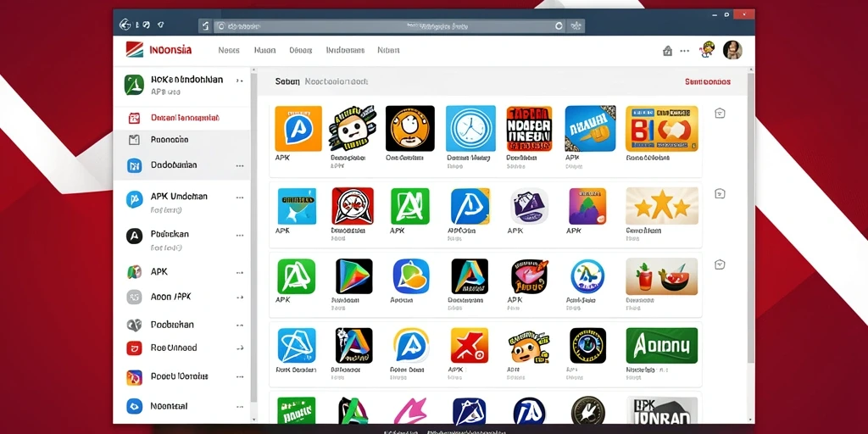Click the main content vertical scrollbar
The height and width of the screenshot is (434, 868).
751,219
